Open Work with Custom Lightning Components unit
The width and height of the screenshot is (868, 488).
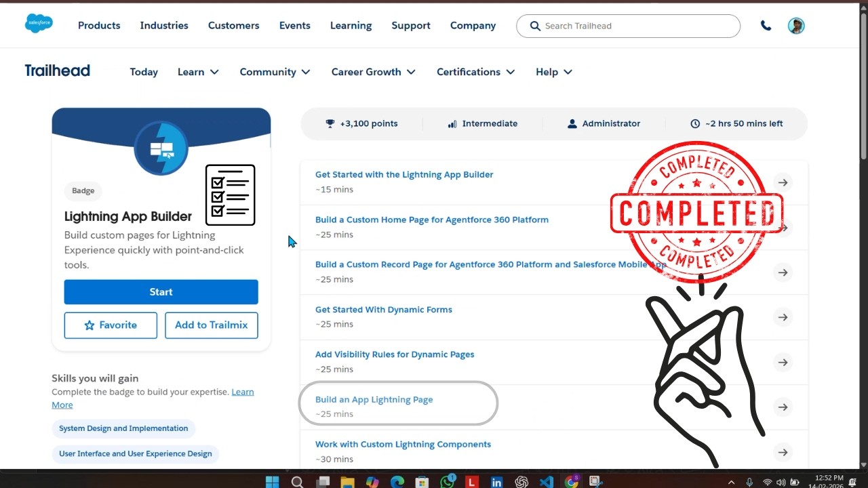[403, 445]
